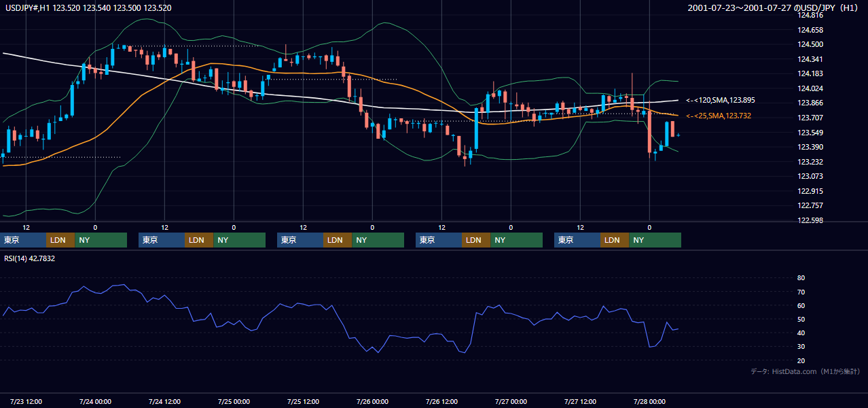868x408 pixels.
Task: Click the leftmost 東京 session block
Action: [23, 240]
